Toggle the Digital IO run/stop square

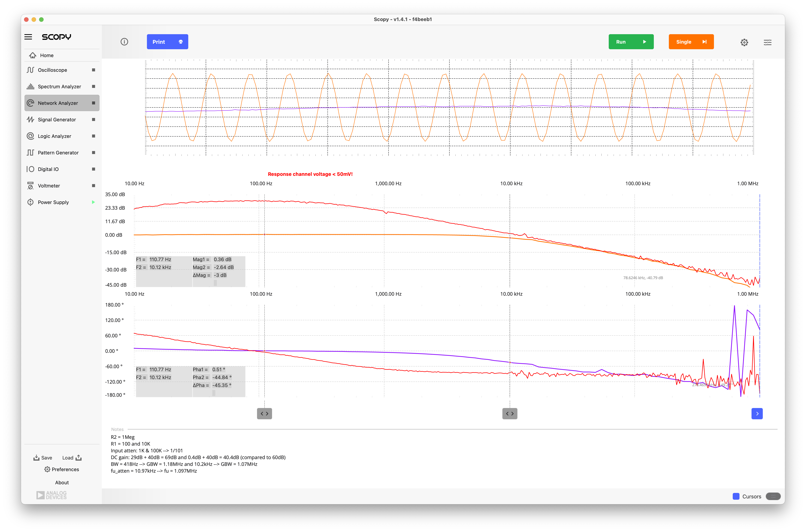click(x=94, y=169)
